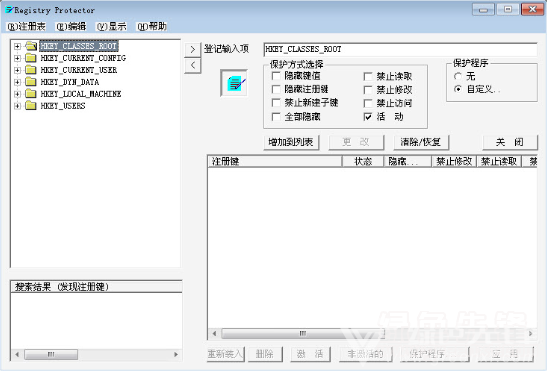Expand the HKEY_CURRENT_USER tree node
The image size is (547, 371).
pyautogui.click(x=17, y=70)
